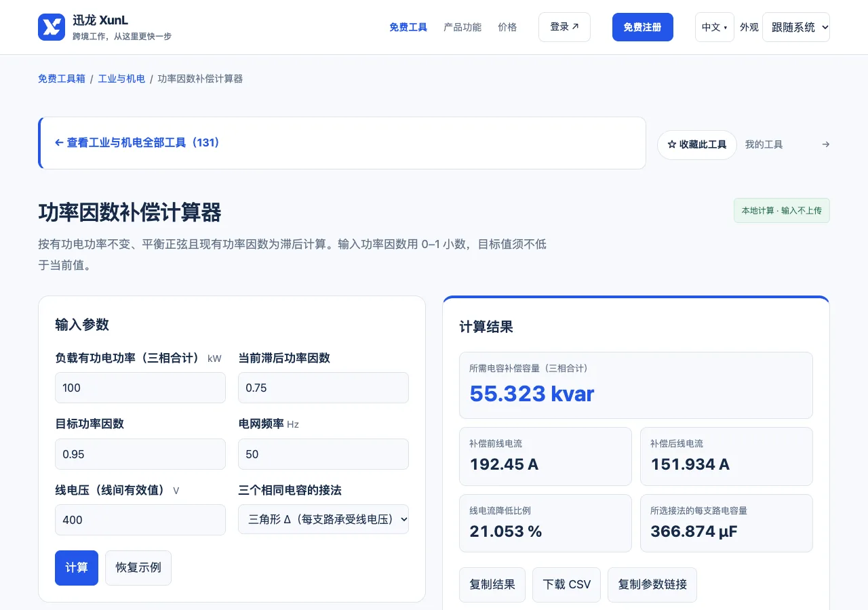Viewport: 868px width, 610px height.
Task: Click the 复制参数链接 button
Action: 652,585
